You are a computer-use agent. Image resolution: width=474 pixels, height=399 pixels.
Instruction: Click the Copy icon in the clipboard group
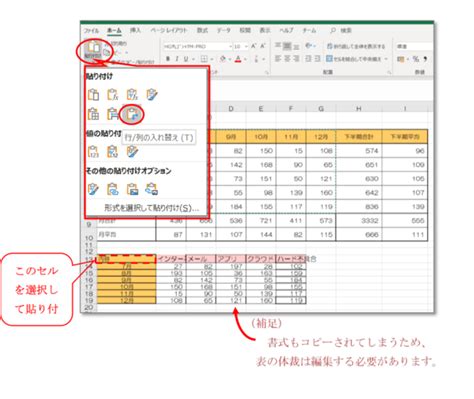tap(107, 52)
